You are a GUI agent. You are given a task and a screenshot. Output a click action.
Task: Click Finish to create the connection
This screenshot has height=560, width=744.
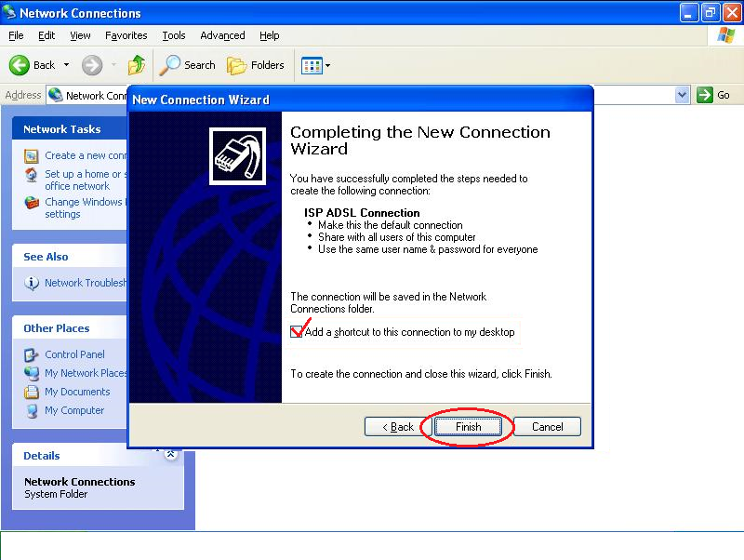468,427
